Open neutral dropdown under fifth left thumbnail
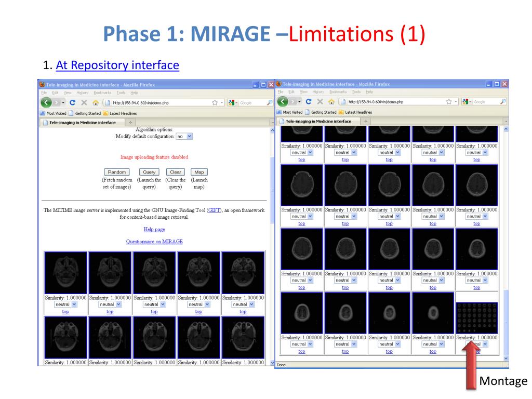This screenshot has height=399, width=532. pos(243,304)
